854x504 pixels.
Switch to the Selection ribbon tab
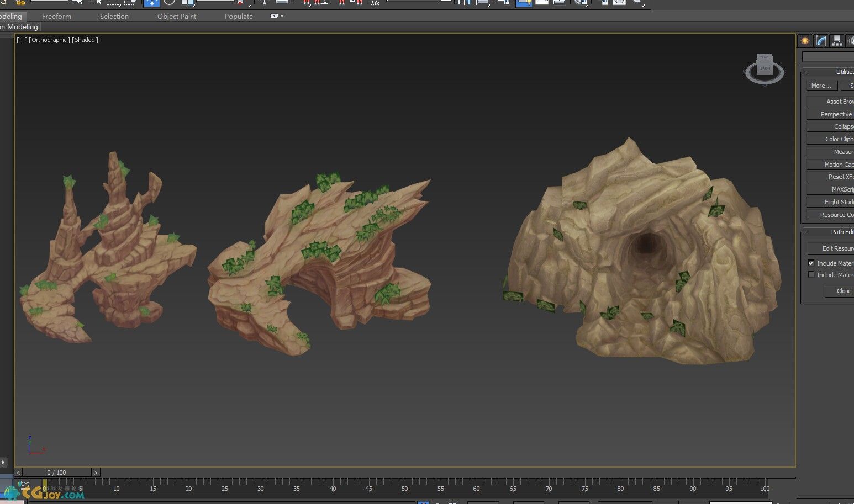(114, 17)
